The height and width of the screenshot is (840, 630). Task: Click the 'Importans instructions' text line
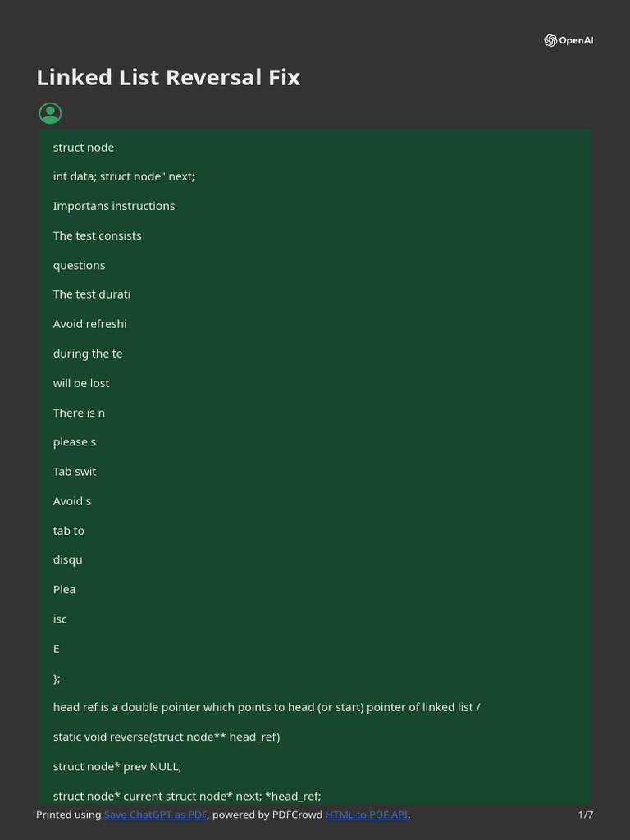pyautogui.click(x=114, y=206)
